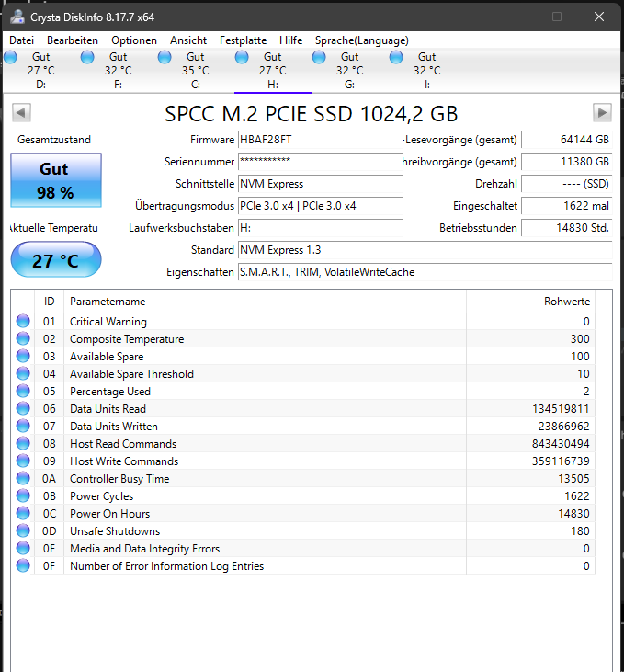Open the Optionen menu
624x672 pixels.
[x=134, y=40]
